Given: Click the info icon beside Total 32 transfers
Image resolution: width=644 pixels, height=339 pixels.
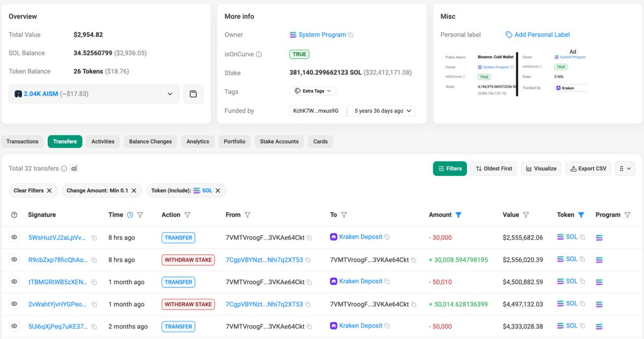Looking at the screenshot, I should click(64, 168).
